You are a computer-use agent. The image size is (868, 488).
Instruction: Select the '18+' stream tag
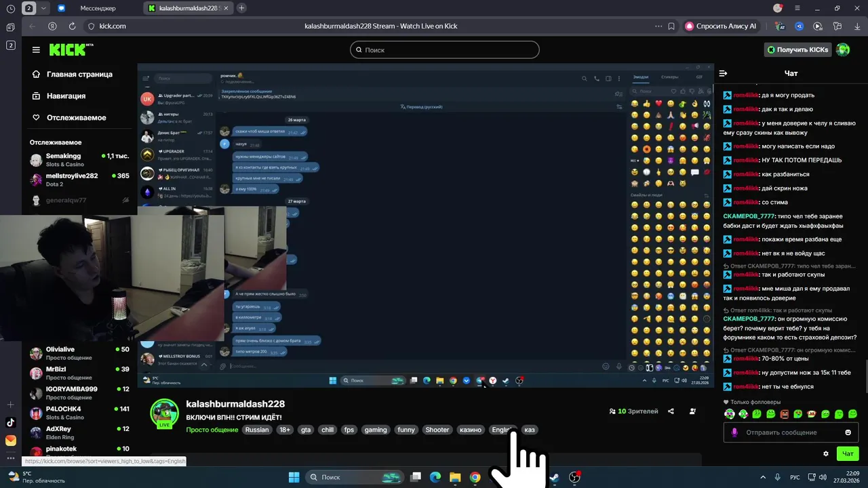285,430
